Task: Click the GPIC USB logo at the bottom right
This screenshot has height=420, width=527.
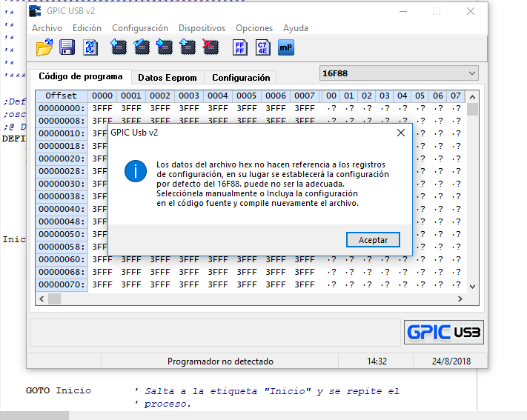Action: point(444,332)
